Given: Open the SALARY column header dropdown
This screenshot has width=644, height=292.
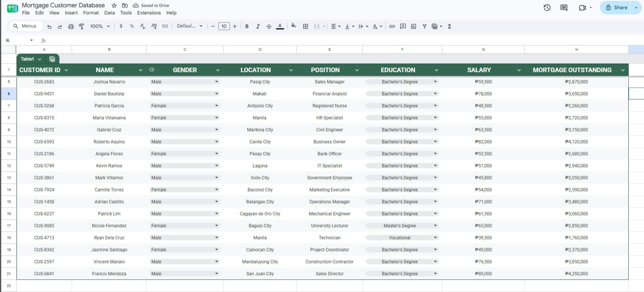Looking at the screenshot, I should click(519, 70).
